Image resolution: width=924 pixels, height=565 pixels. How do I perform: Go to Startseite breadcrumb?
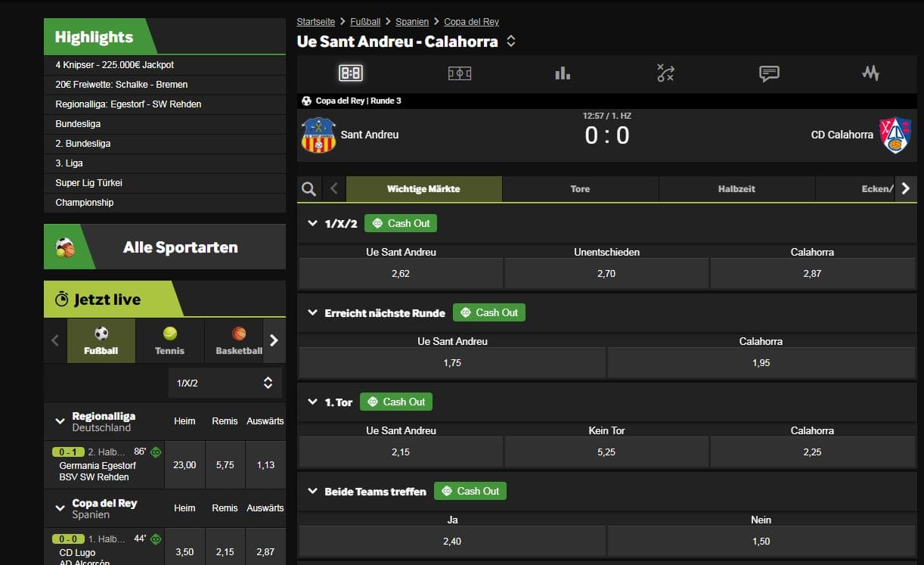click(316, 22)
